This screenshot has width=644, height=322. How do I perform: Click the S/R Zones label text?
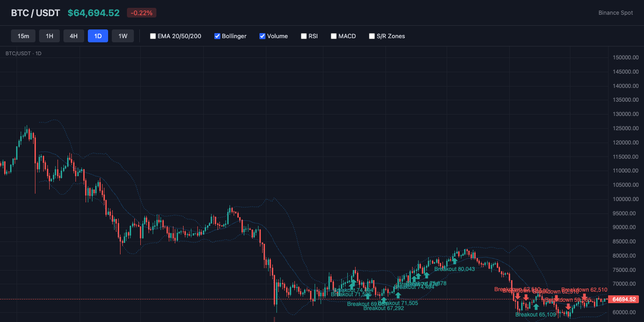[x=391, y=36]
